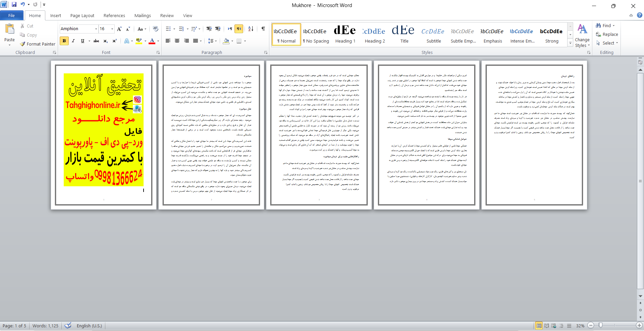The height and width of the screenshot is (331, 644).
Task: Switch to the Insert tab
Action: [x=56, y=15]
